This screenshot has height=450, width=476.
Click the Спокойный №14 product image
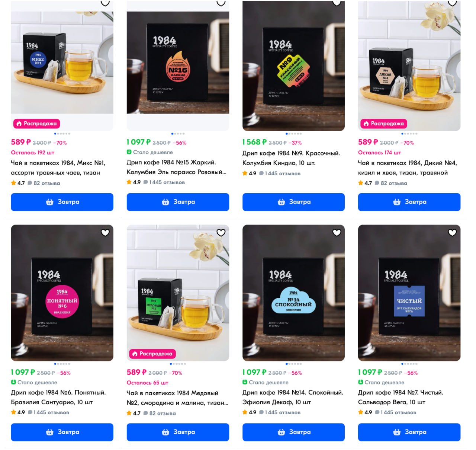click(x=293, y=293)
